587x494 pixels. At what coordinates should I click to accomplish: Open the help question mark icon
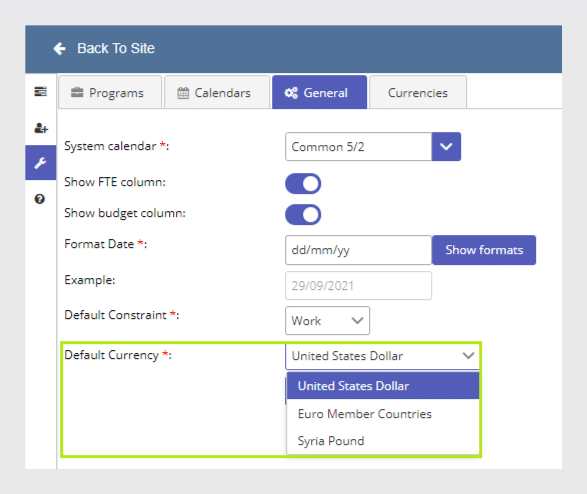click(x=40, y=199)
